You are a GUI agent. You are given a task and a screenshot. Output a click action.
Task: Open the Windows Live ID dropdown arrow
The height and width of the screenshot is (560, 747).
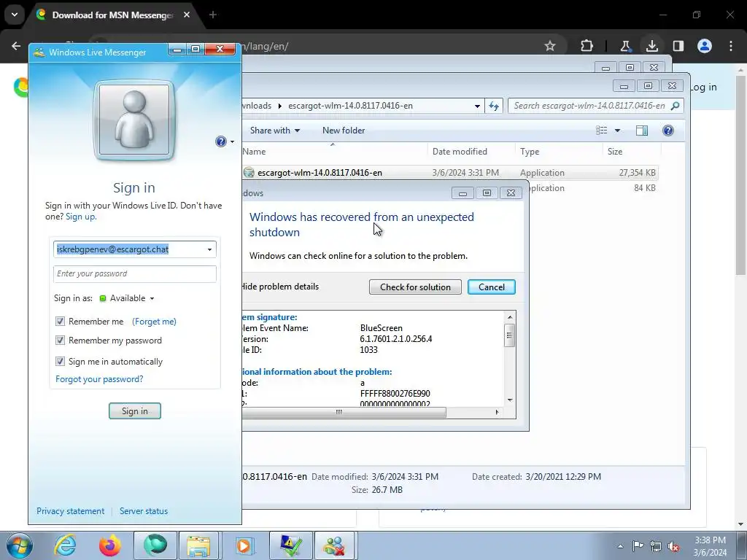click(209, 249)
